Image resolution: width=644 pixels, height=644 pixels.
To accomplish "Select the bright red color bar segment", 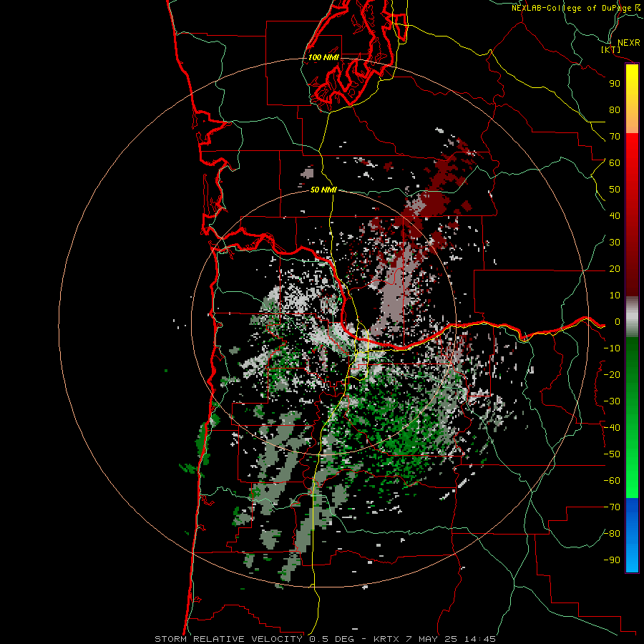I will pos(632,172).
